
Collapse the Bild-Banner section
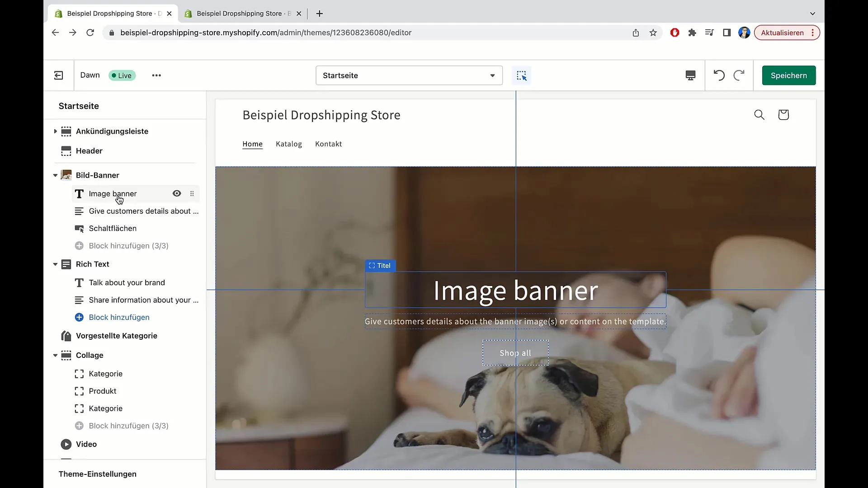coord(55,175)
